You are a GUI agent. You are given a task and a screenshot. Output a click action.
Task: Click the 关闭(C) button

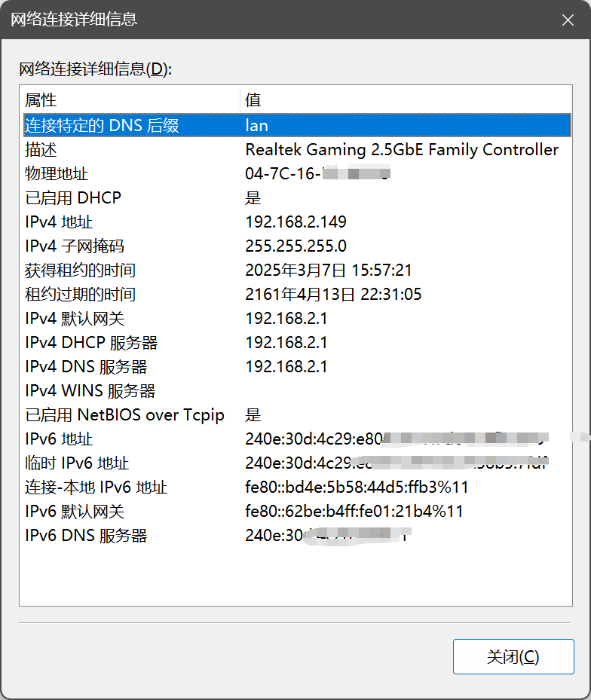pyautogui.click(x=513, y=656)
